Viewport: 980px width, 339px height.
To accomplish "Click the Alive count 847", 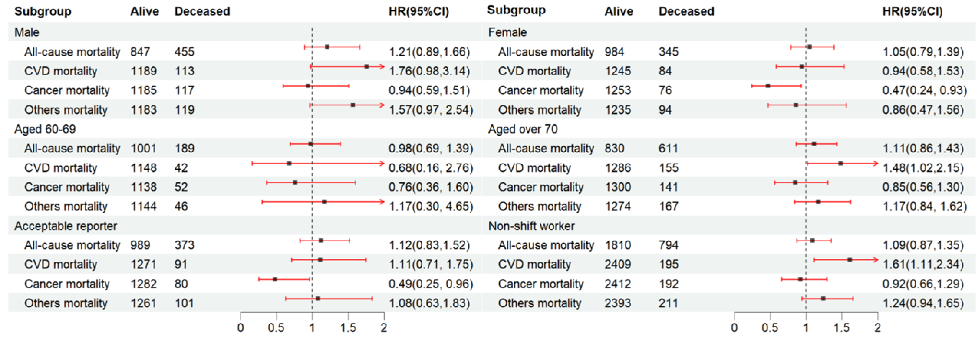I will point(140,52).
